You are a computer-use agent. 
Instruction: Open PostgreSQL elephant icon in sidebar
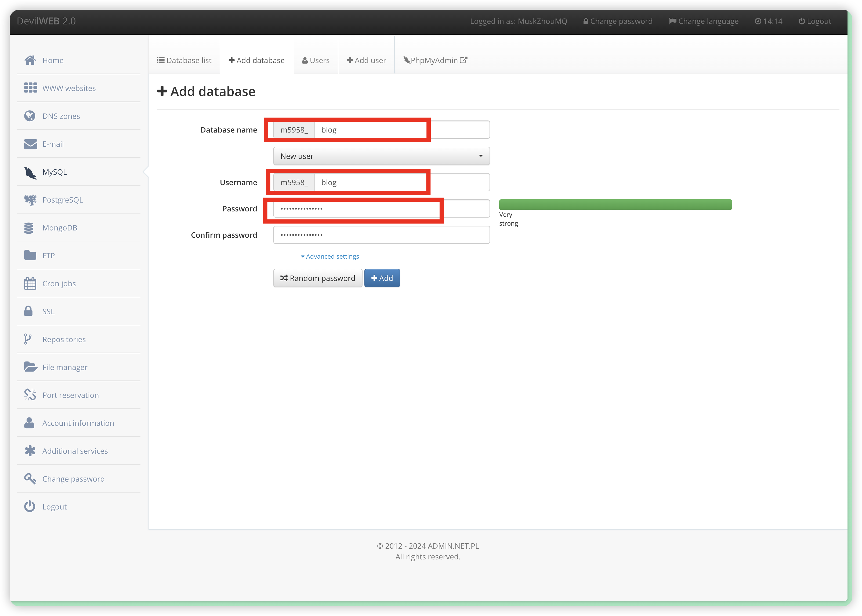pos(30,200)
